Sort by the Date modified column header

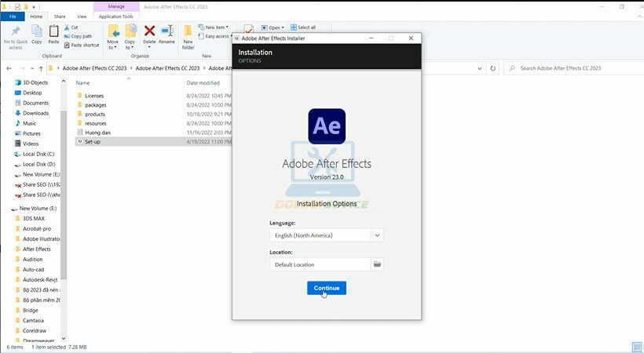click(x=203, y=83)
